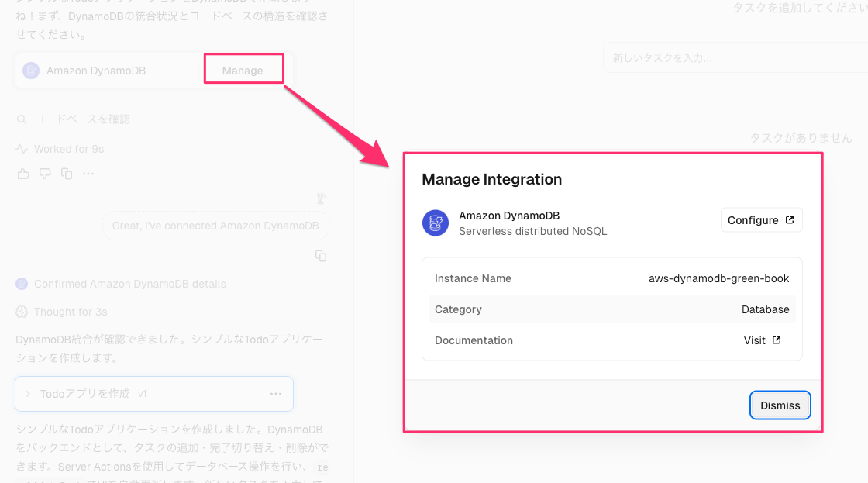The image size is (868, 483).
Task: Click the Instance Name row in the dialog
Action: pyautogui.click(x=611, y=278)
